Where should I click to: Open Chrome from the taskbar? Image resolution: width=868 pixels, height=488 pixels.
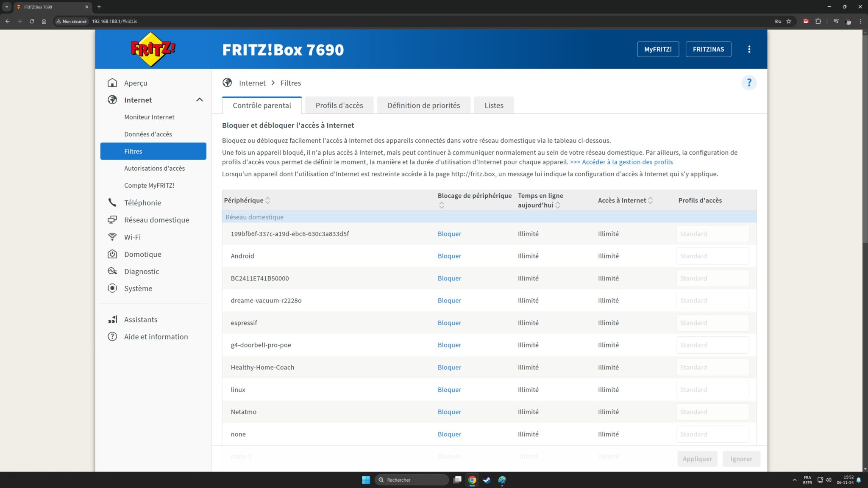tap(472, 480)
